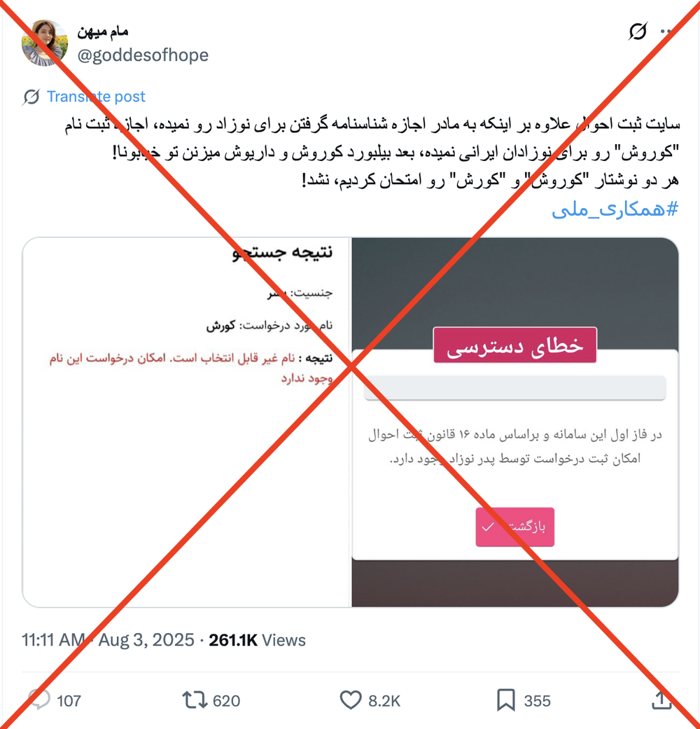
Task: Click the 261.1K Views count
Action: coord(257,640)
